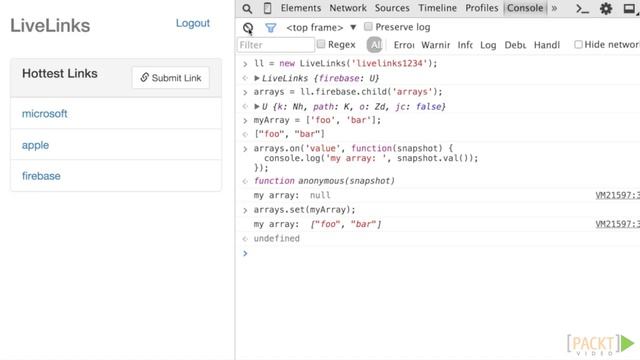Filter console by Warnings level

pos(435,45)
